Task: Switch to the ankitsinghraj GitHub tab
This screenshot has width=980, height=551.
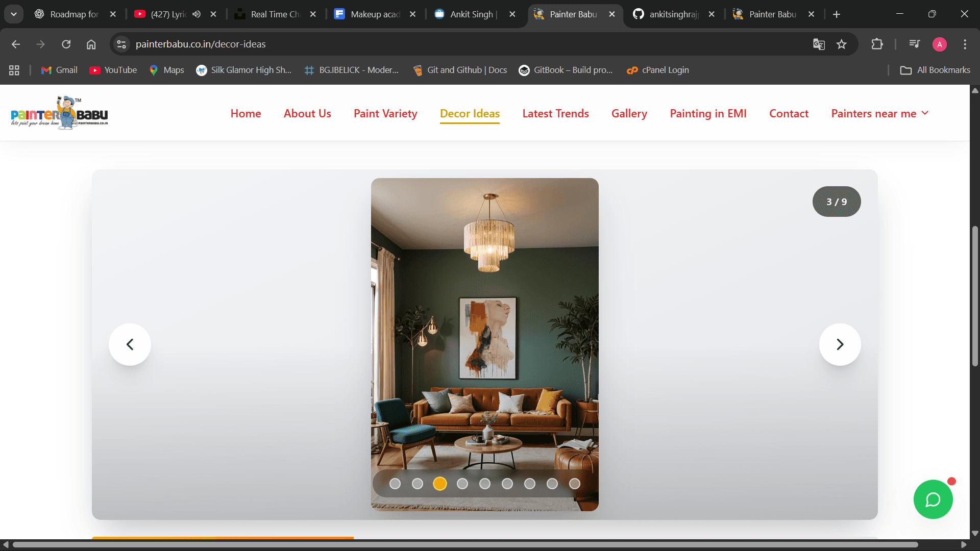Action: 673,14
